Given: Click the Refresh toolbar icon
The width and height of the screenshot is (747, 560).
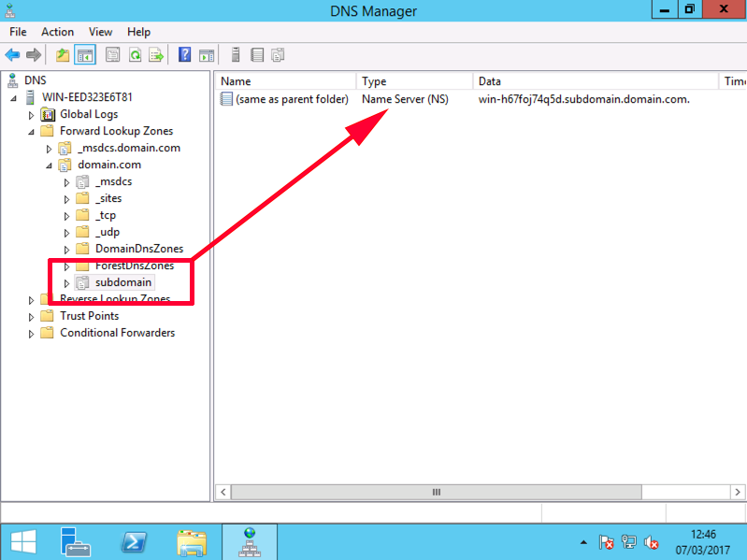Looking at the screenshot, I should (x=135, y=55).
